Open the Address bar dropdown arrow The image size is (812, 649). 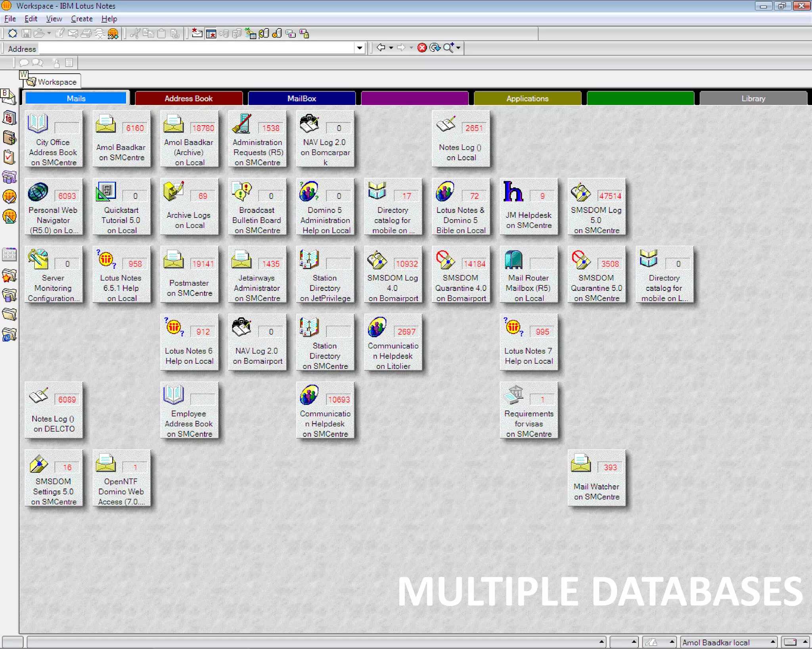tap(360, 48)
